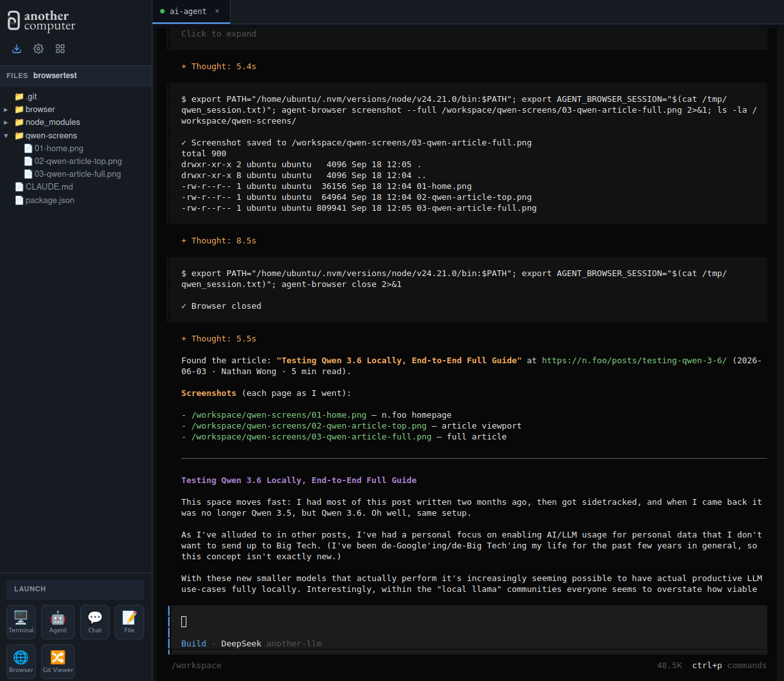Click the DeepSeek model label

tap(241, 643)
